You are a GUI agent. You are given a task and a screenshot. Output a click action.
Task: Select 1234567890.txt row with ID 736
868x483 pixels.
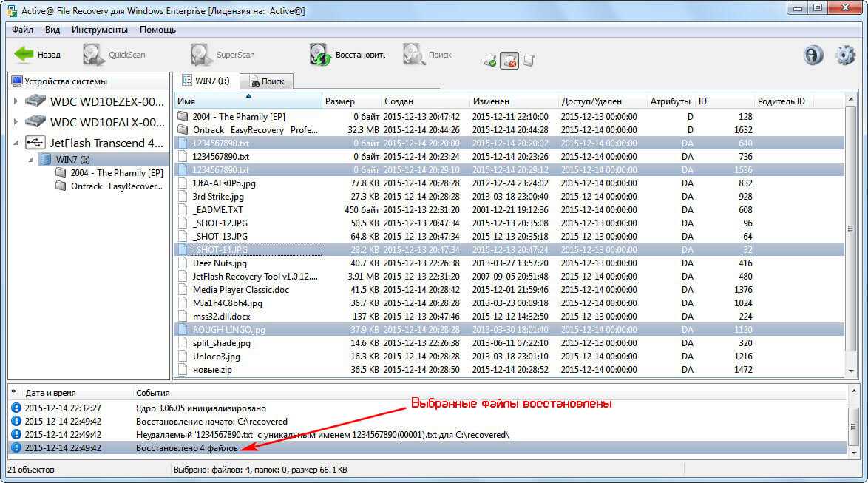[509, 157]
